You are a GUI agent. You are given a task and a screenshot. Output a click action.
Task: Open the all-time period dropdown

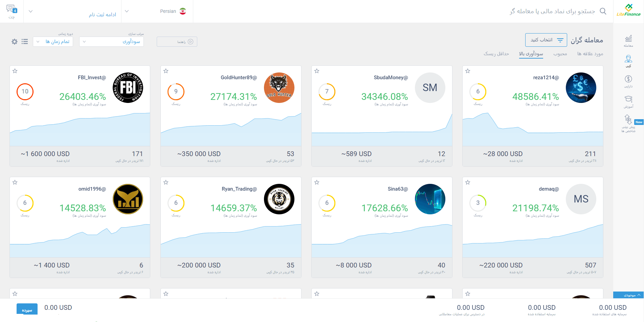point(53,42)
